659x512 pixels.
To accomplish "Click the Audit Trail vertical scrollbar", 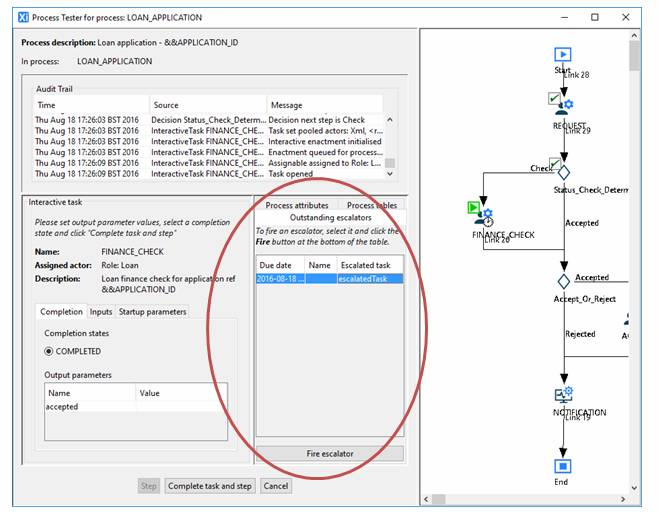I will 390,144.
